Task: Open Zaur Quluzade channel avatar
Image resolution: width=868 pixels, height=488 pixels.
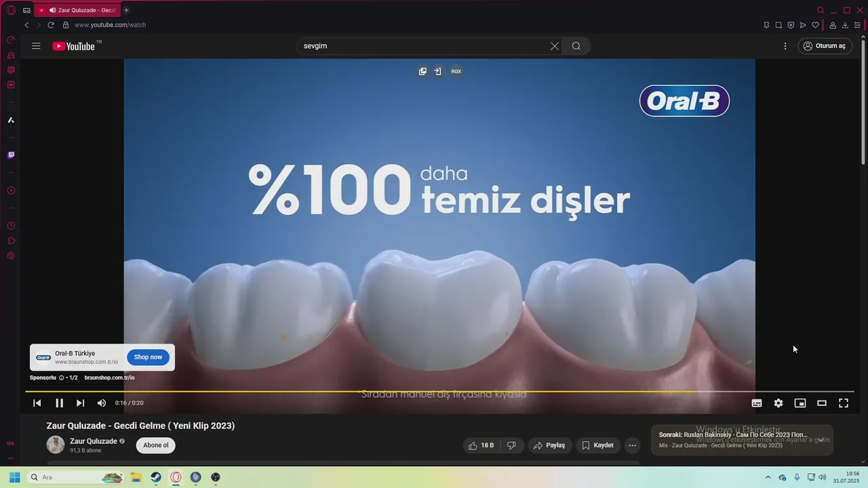Action: tap(56, 445)
